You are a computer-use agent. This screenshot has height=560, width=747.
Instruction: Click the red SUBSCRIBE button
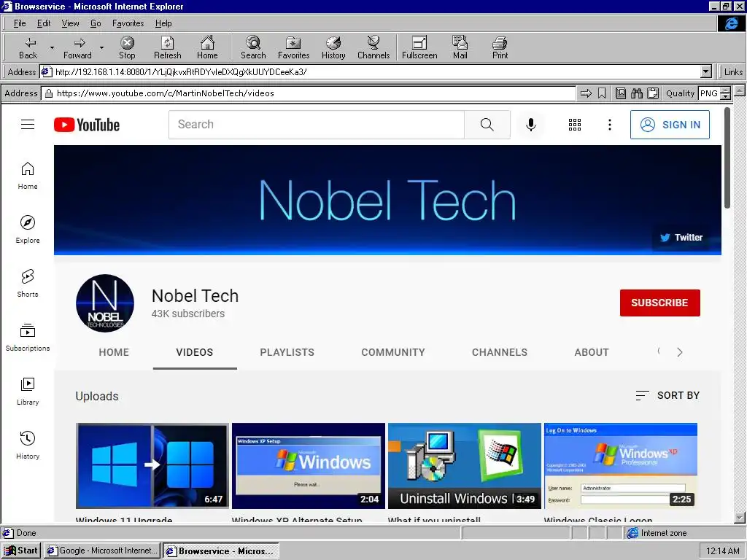coord(659,303)
